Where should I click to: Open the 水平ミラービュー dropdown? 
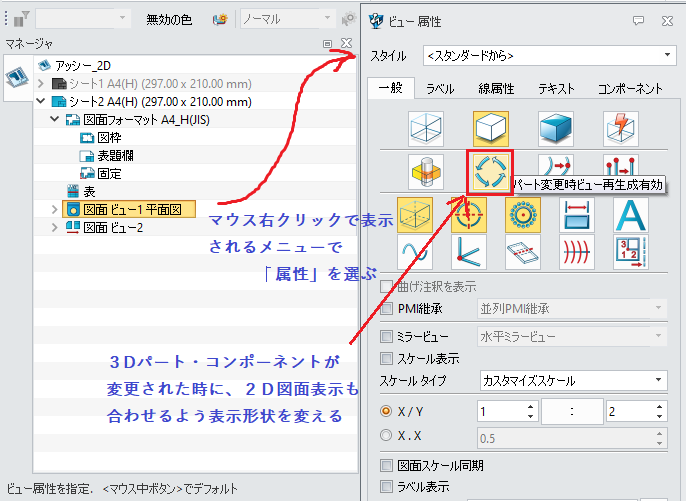point(571,336)
